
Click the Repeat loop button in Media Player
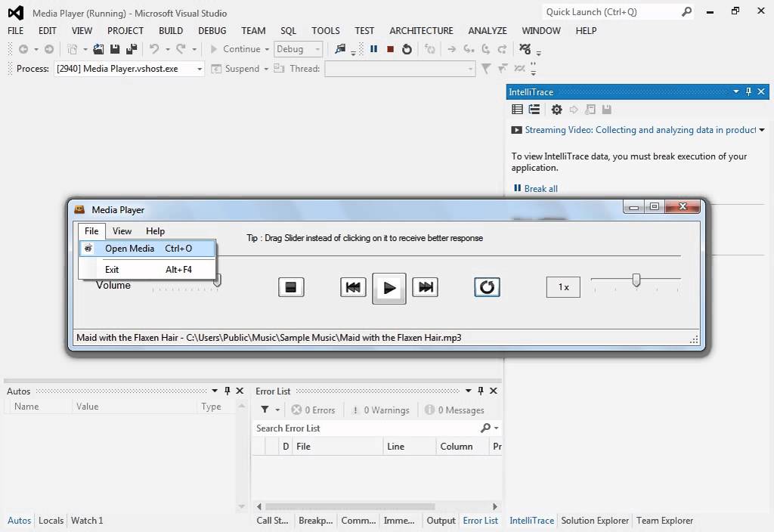[x=487, y=287]
